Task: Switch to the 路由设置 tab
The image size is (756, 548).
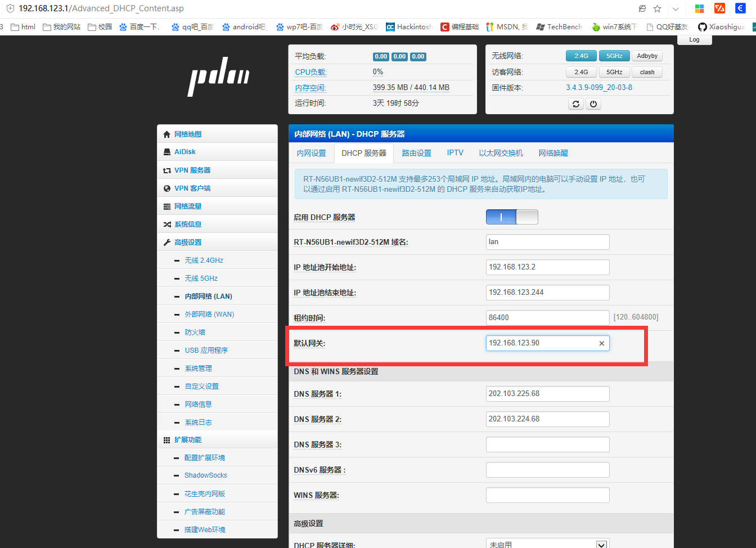Action: pyautogui.click(x=416, y=153)
